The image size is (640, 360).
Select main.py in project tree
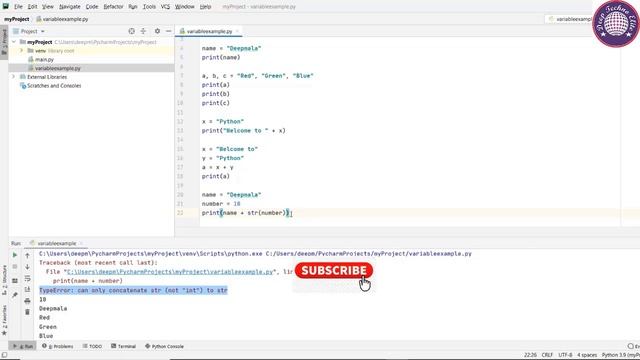[44, 60]
